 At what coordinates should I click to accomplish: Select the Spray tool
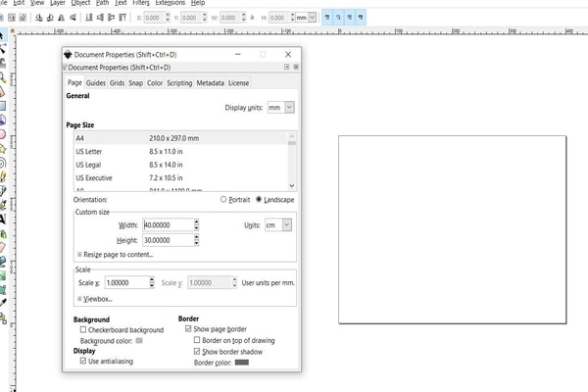(3, 234)
